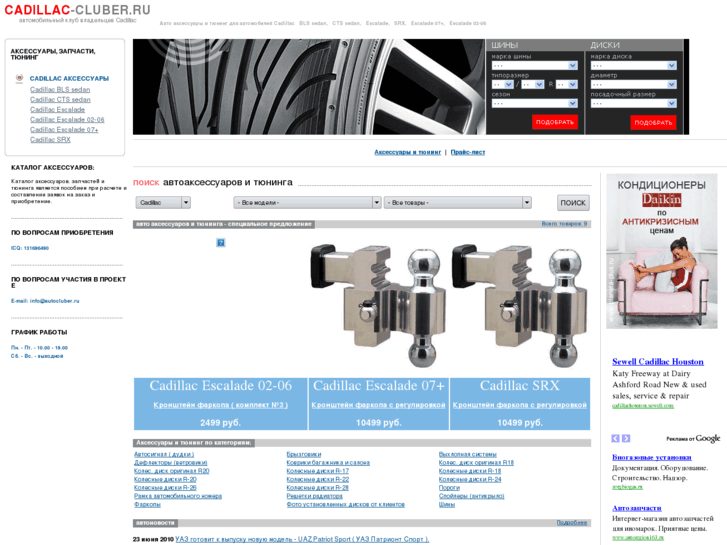The image size is (727, 545).
Task: Open the wheel bolt pattern dropdown
Action: pos(633,103)
